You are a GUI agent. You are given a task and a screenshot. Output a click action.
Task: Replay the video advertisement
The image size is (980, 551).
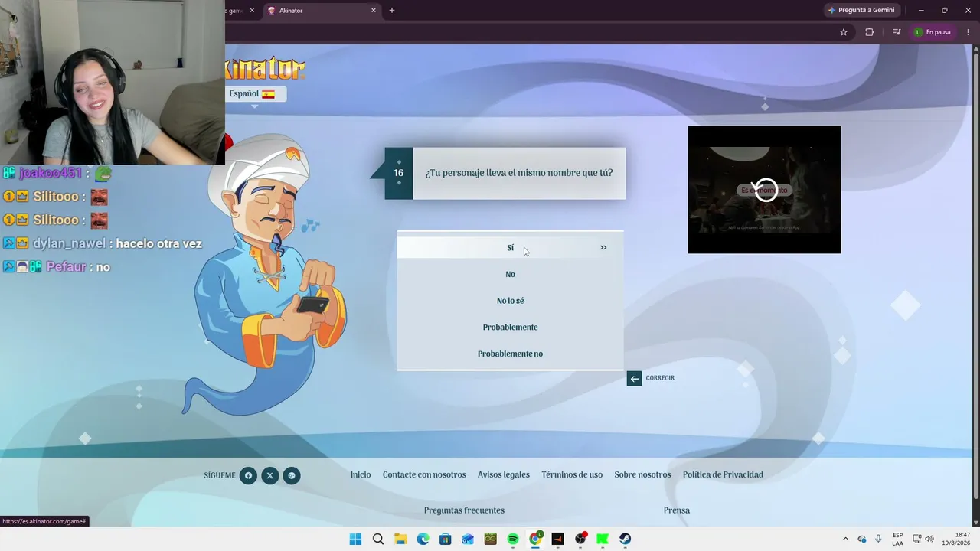point(765,190)
